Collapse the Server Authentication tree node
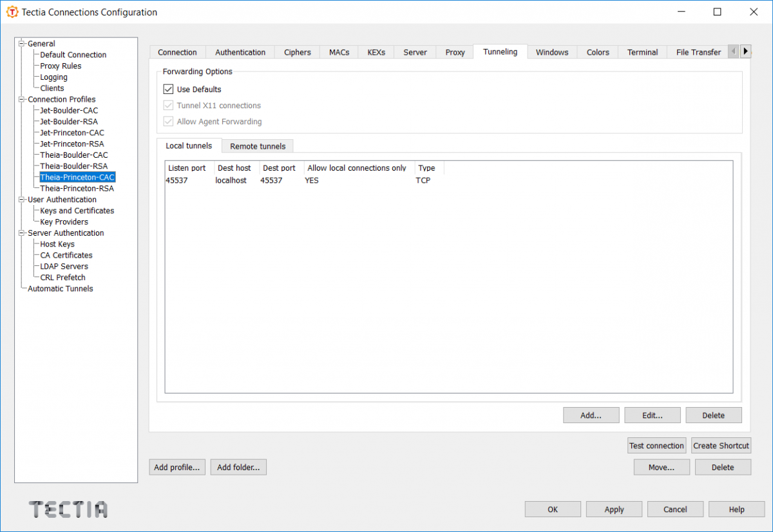The height and width of the screenshot is (532, 773). (x=21, y=233)
